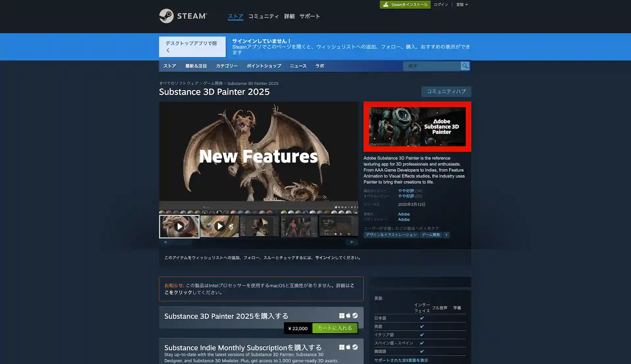Click the ログイン link

tap(441, 5)
